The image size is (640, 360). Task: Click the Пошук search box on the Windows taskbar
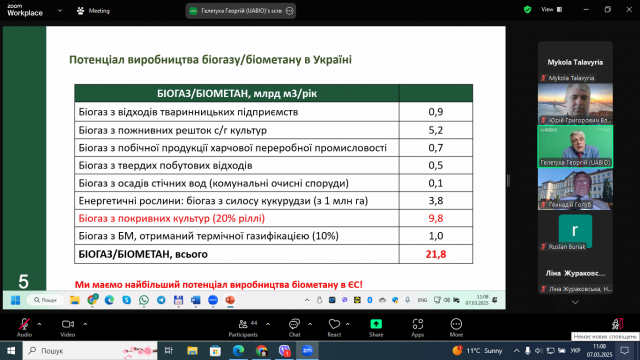point(90,351)
